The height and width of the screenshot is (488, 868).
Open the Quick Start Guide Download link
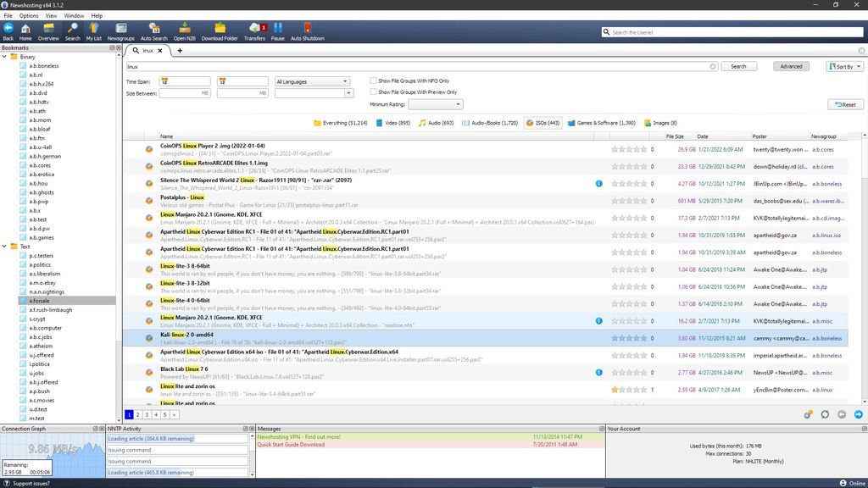pyautogui.click(x=292, y=444)
